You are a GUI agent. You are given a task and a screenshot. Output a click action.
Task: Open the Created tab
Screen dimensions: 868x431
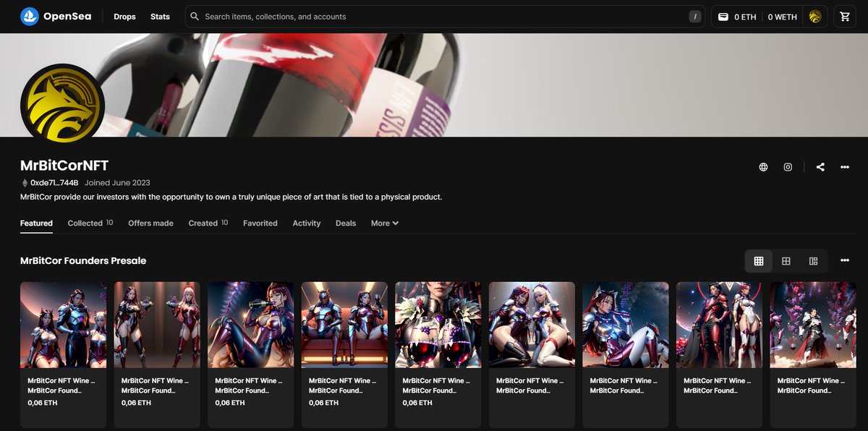tap(208, 223)
